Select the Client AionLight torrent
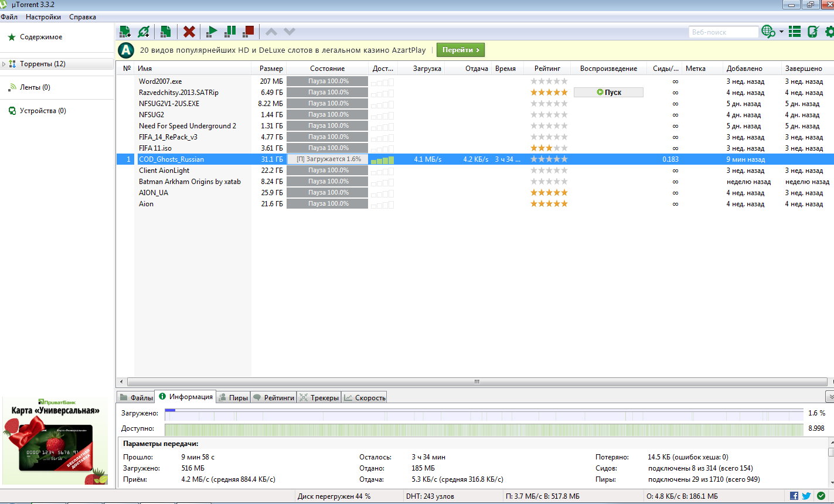Image resolution: width=834 pixels, height=504 pixels. point(475,171)
